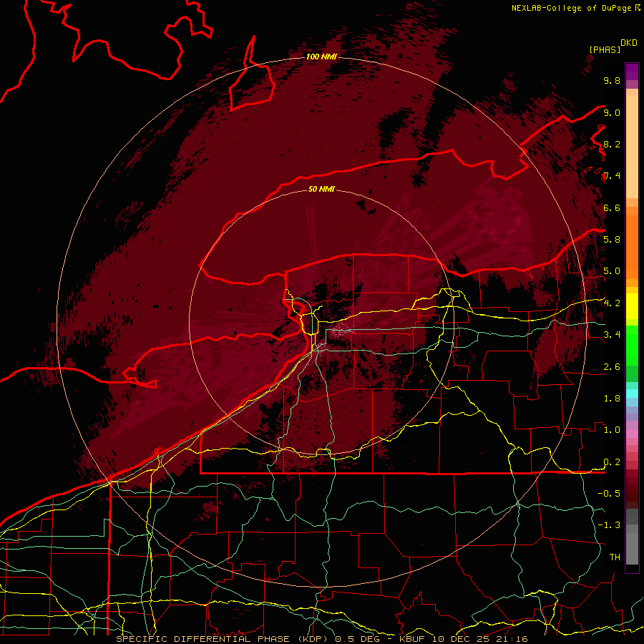This screenshot has height=644, width=644.
Task: Click the SPECIFIC DIFFERENTIAL PHASE (KDP) caption
Action: pos(223,639)
